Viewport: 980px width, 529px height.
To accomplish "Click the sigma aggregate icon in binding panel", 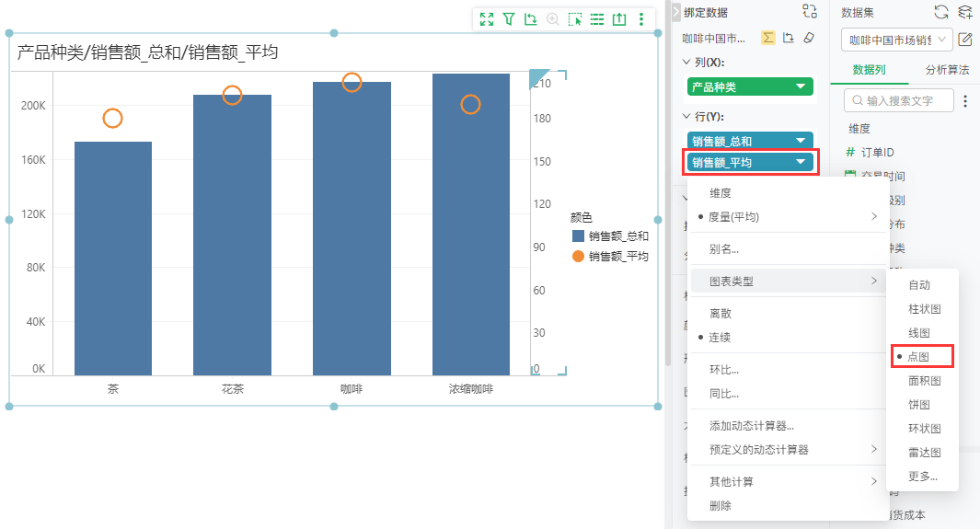I will click(x=768, y=38).
